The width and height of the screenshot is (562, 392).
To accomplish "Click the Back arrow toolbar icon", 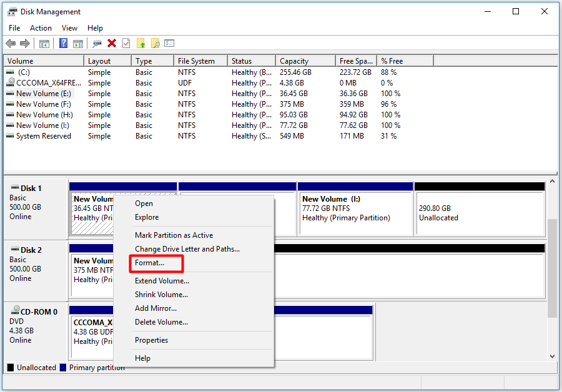I will [11, 43].
